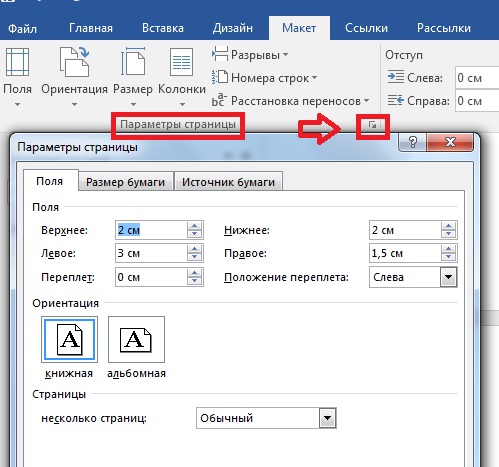Choose альбомная landscape orientation

tap(136, 339)
